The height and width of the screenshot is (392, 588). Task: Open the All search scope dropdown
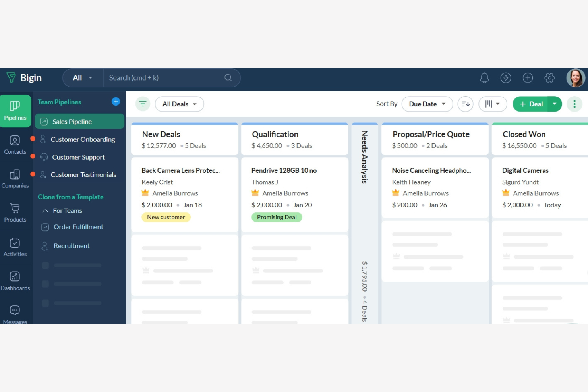83,78
